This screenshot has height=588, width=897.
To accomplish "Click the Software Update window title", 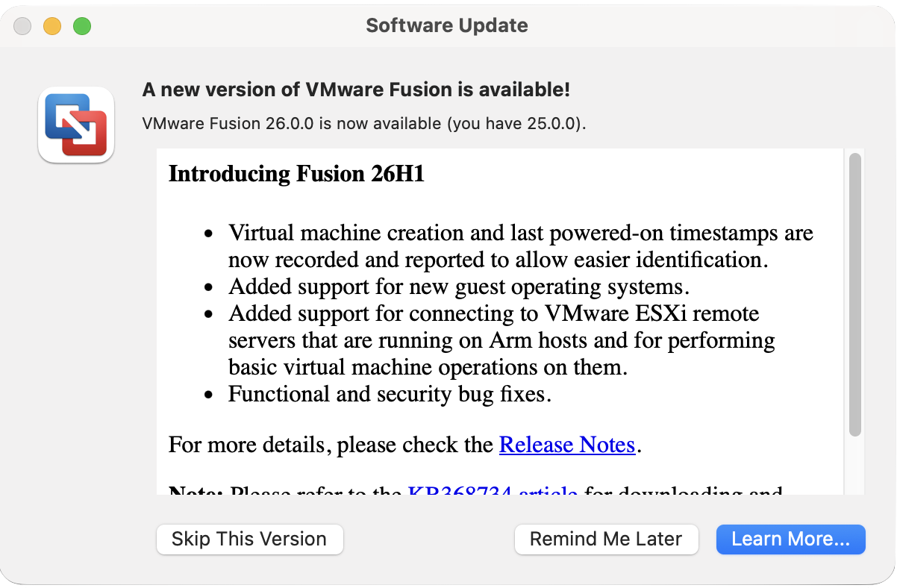I will (x=447, y=25).
